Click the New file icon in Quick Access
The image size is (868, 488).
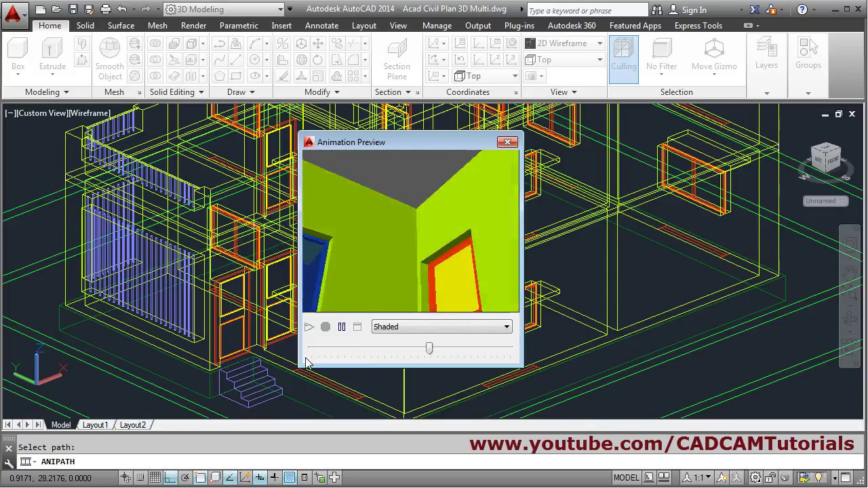41,9
